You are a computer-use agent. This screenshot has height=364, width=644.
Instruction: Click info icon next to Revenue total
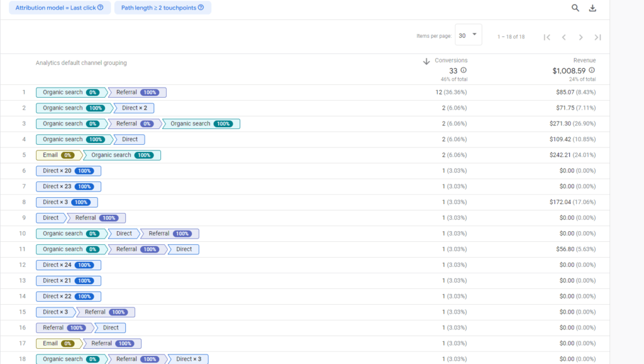click(592, 71)
